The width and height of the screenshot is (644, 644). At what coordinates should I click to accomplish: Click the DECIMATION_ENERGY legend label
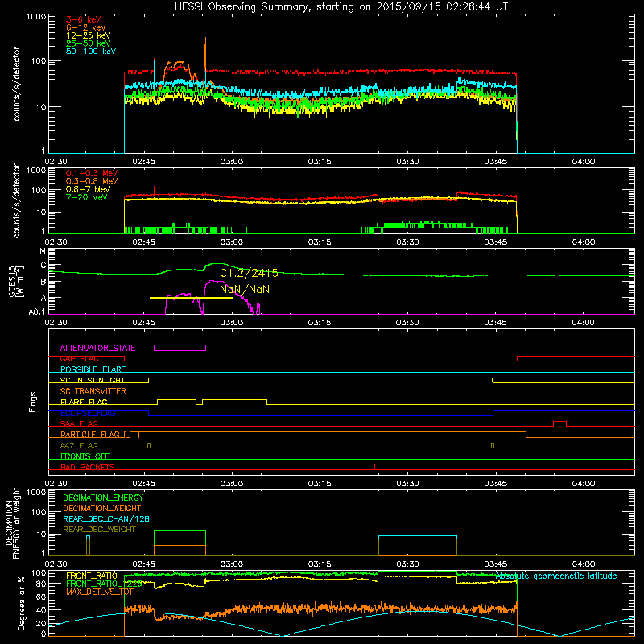pos(103,497)
